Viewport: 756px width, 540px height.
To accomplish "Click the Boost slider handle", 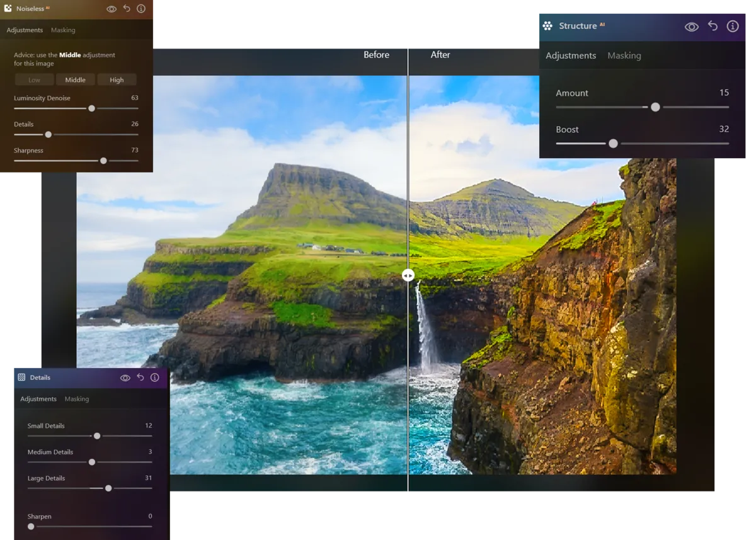I will coord(613,143).
